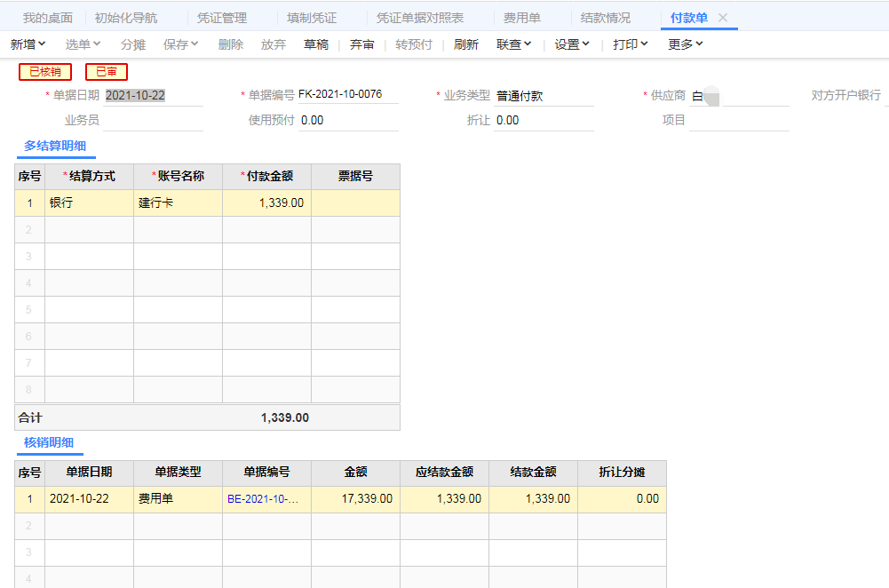
Task: Select the 核销明细 section tab
Action: (x=49, y=442)
